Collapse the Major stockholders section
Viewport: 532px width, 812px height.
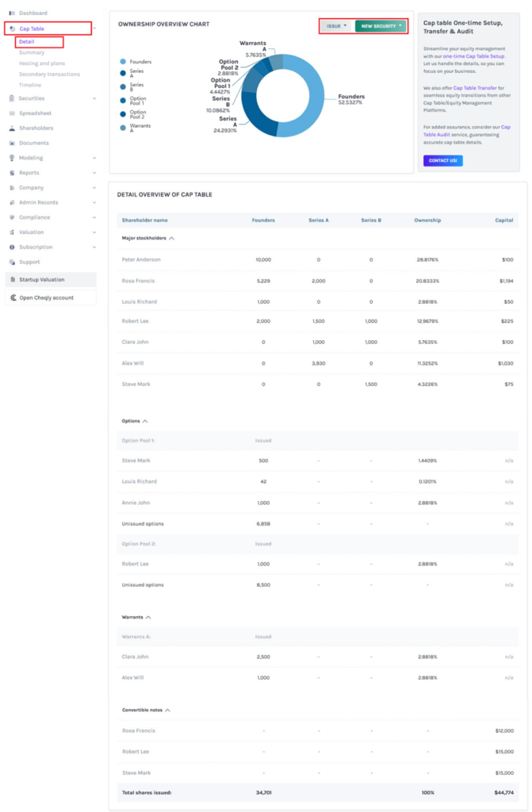coord(172,238)
